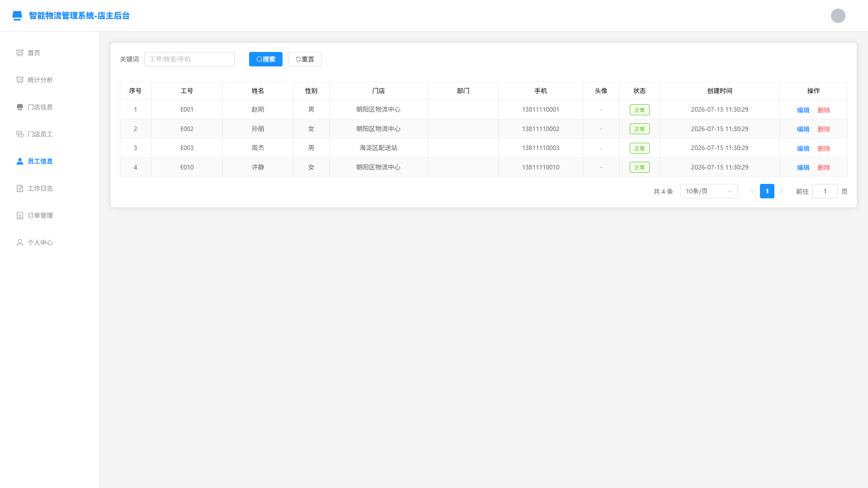Click the 个人中心 person icon
Viewport: 868px width, 488px height.
(x=20, y=243)
